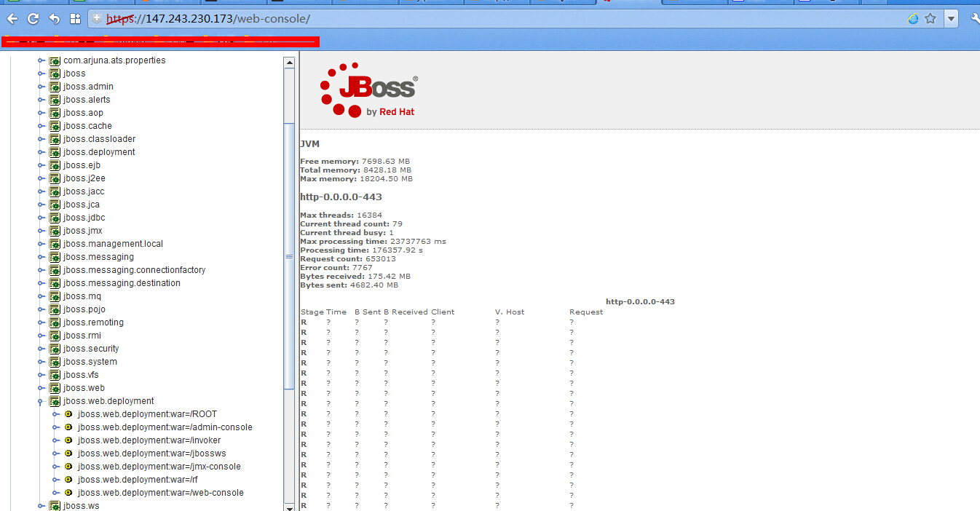Viewport: 980px width, 511px height.
Task: Go back using browser back arrow
Action: coord(12,19)
